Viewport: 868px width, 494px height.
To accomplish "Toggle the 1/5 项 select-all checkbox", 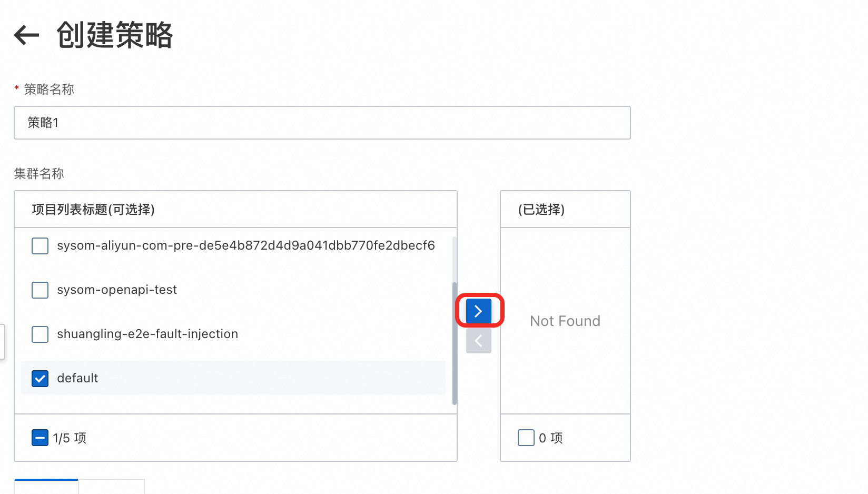I will [x=40, y=438].
